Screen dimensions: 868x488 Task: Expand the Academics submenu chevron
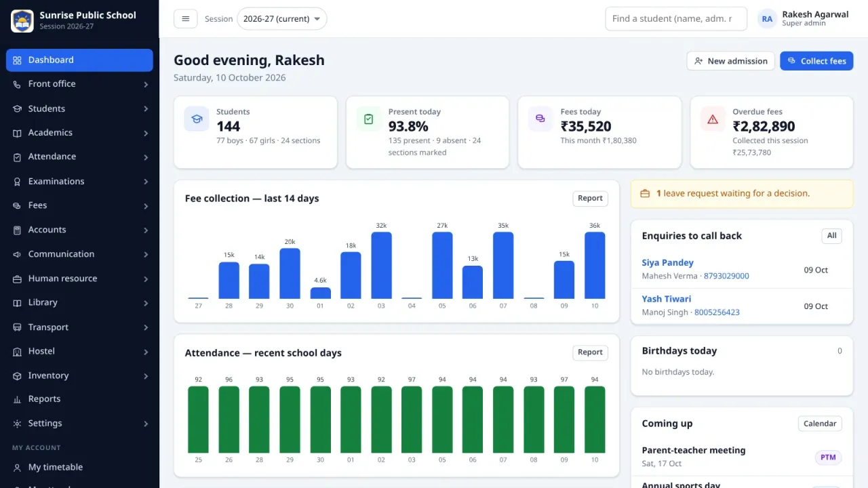pyautogui.click(x=146, y=133)
